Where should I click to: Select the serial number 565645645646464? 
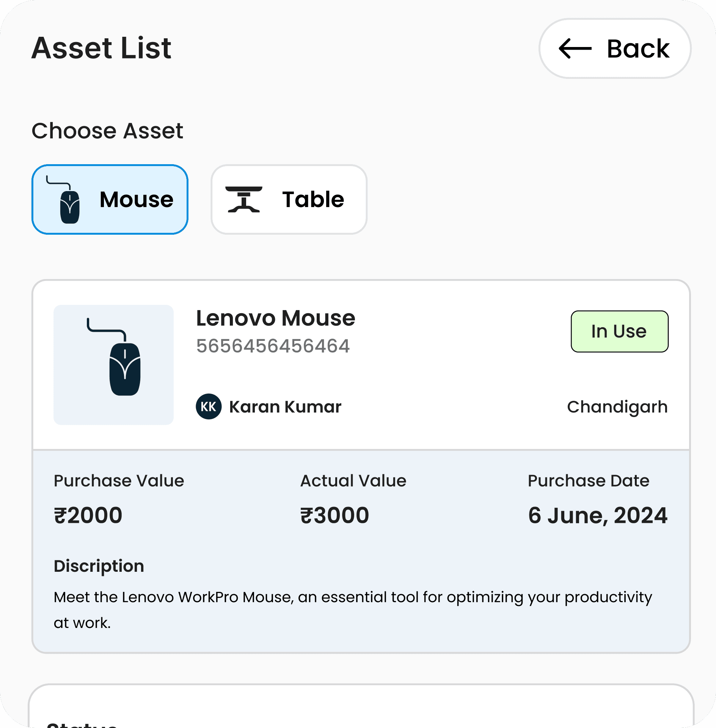click(273, 345)
